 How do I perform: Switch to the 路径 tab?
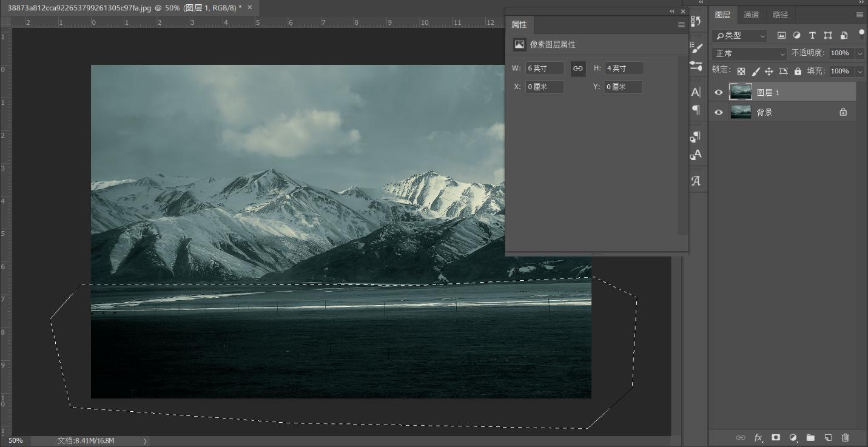tap(780, 15)
